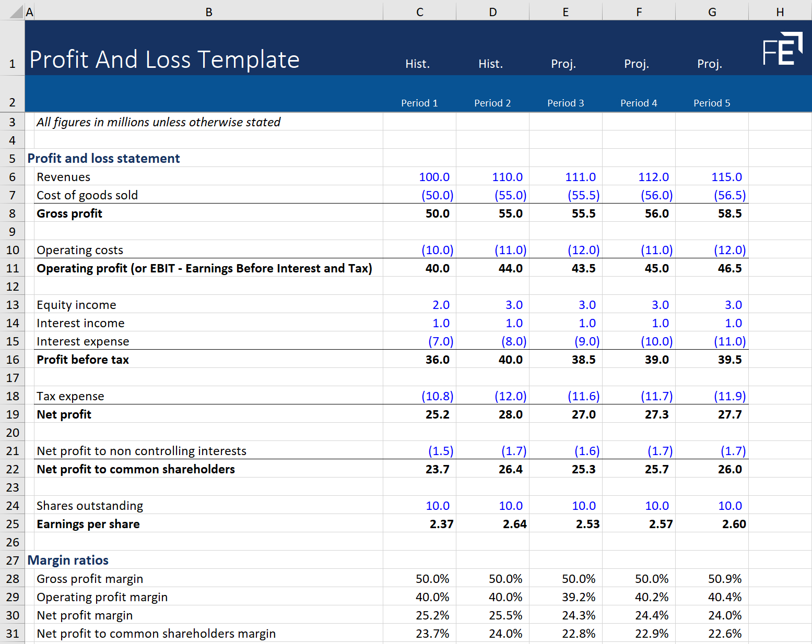Select the Period 3 header cell
Screen dimensions: 812x644
coord(565,103)
